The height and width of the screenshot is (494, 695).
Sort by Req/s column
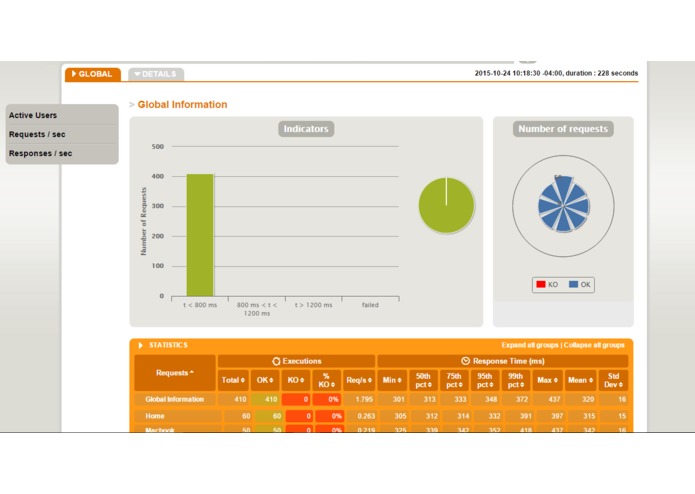pyautogui.click(x=359, y=380)
